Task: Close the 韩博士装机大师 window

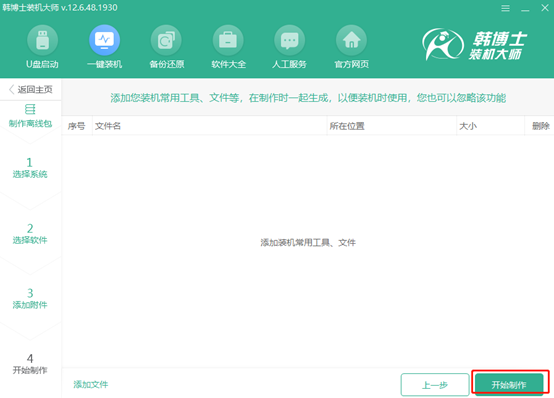Action: click(x=545, y=8)
